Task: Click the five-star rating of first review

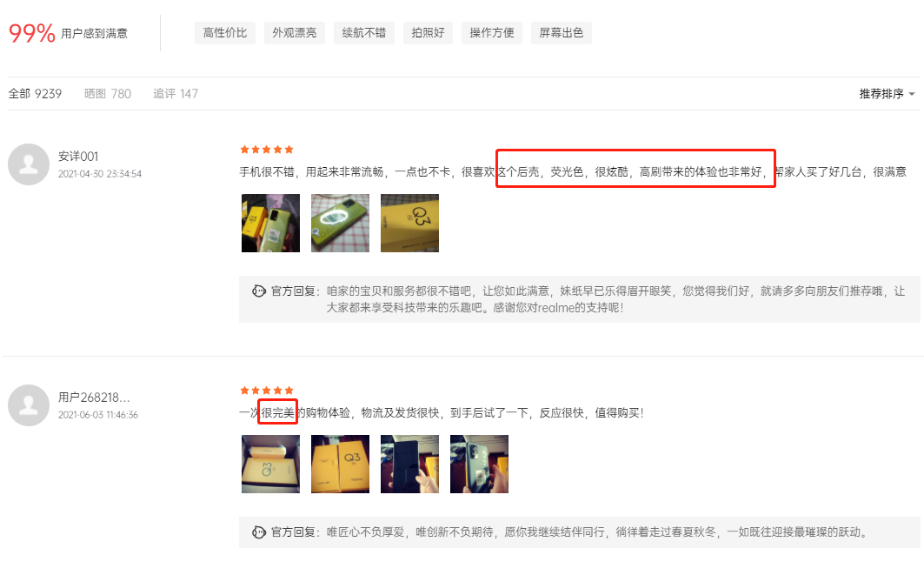Action: (x=267, y=150)
